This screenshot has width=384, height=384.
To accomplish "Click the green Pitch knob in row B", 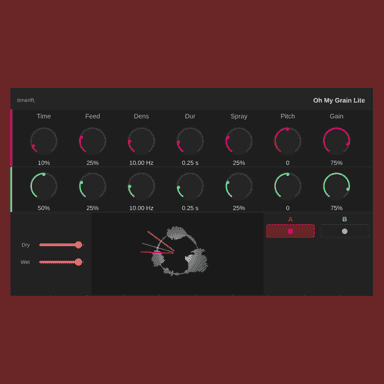I will coord(287,186).
